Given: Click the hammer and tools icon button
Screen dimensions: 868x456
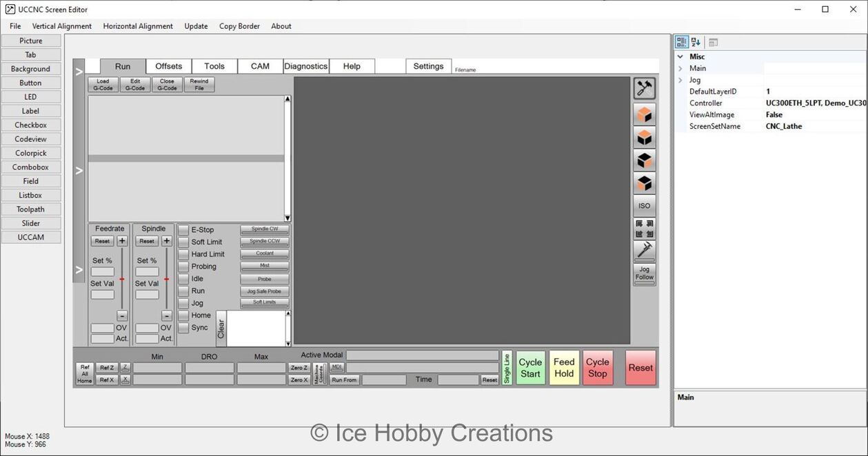Looking at the screenshot, I should (x=645, y=89).
